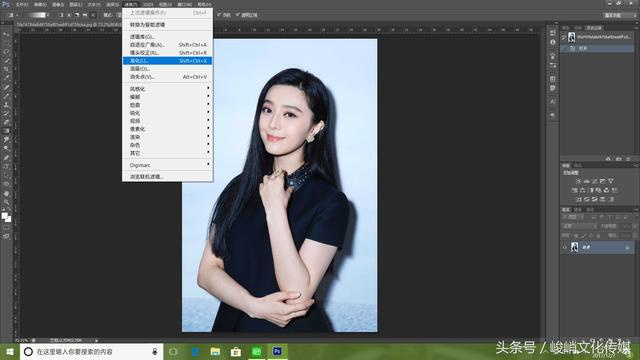Set history brush source on snapshot
Image resolution: width=640 pixels, height=360 pixels.
[x=564, y=38]
